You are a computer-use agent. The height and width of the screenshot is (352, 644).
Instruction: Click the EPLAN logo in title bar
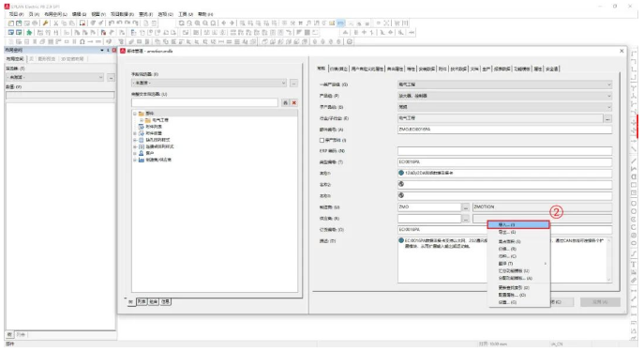pos(7,7)
